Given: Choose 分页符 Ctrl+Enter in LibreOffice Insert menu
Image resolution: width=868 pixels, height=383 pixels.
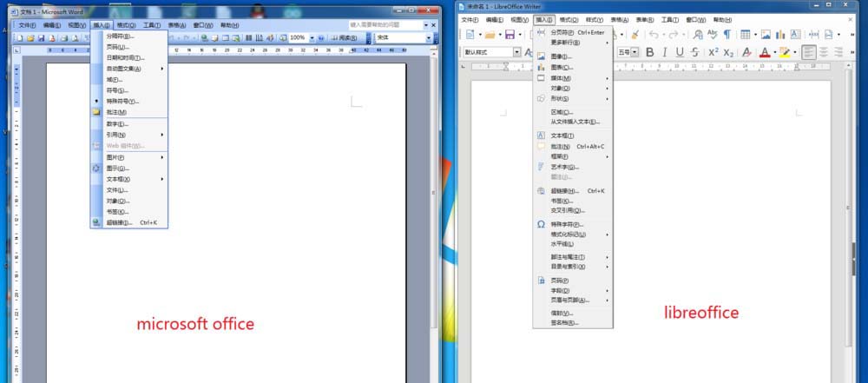Looking at the screenshot, I should (572, 32).
